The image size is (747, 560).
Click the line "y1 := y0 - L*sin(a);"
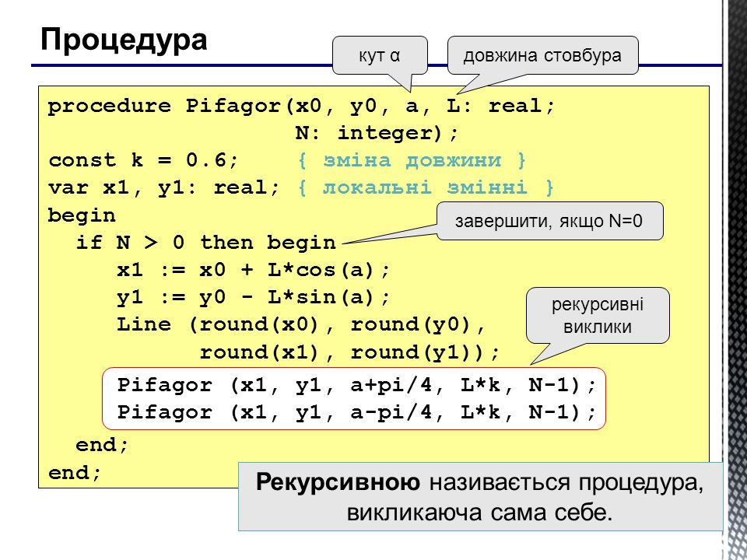[x=254, y=298]
